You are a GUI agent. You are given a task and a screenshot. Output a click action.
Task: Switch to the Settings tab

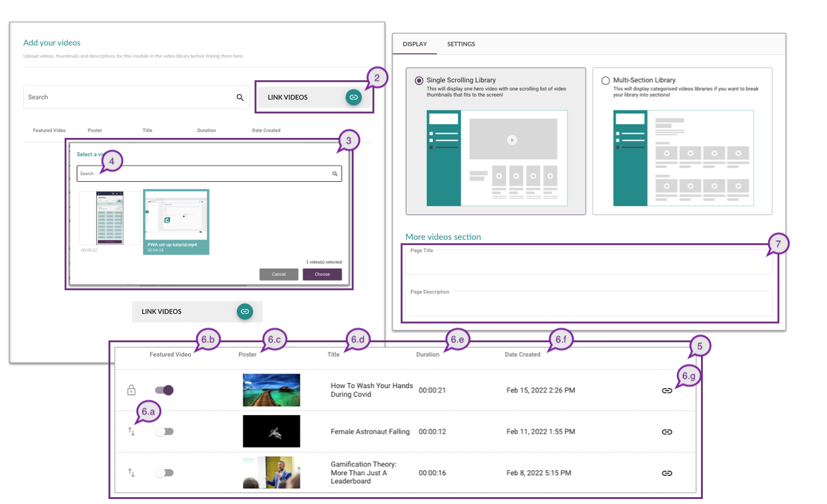tap(461, 45)
